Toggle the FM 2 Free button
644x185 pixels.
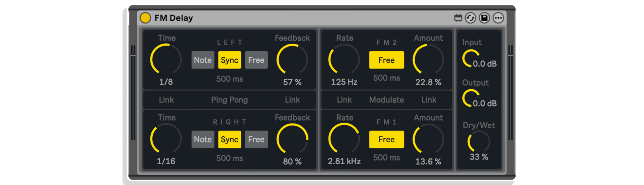(386, 60)
